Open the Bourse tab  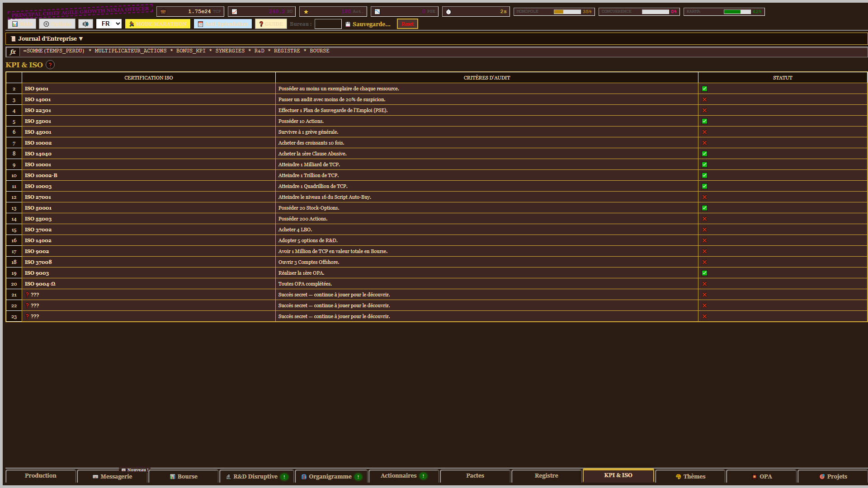click(x=184, y=477)
